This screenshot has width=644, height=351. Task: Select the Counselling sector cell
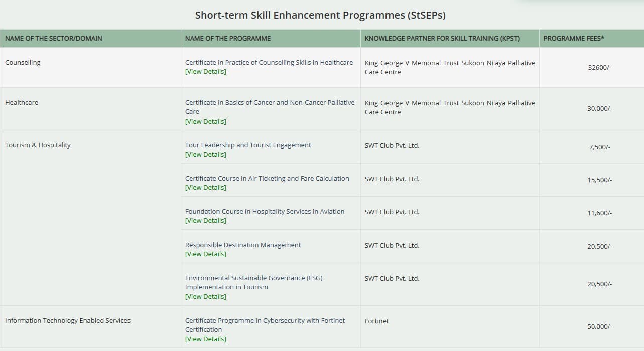pos(23,63)
